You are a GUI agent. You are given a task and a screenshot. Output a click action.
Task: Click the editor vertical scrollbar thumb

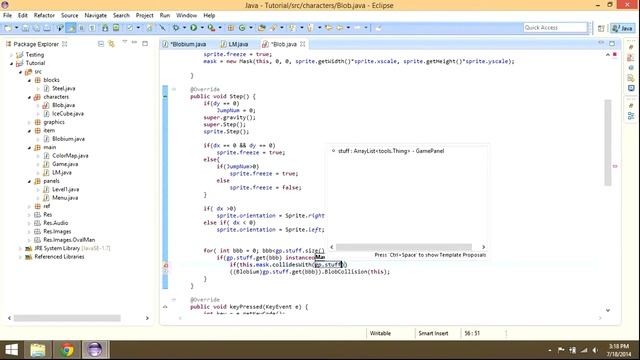tap(608, 142)
